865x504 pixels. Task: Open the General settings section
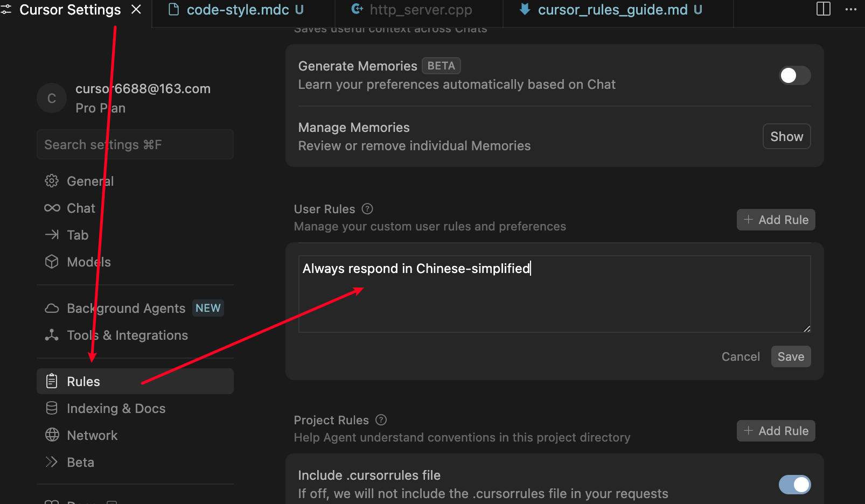[135, 181]
